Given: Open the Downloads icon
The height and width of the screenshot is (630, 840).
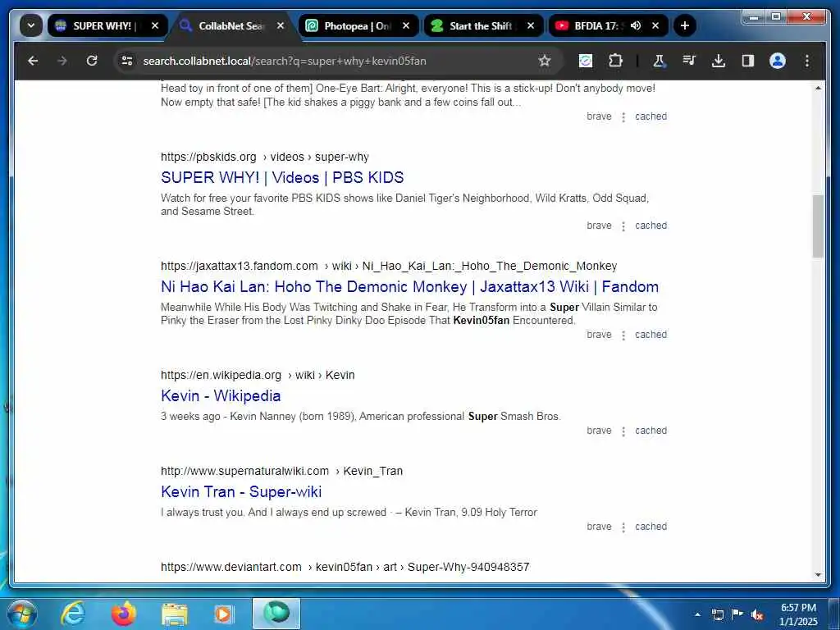Looking at the screenshot, I should [x=719, y=61].
